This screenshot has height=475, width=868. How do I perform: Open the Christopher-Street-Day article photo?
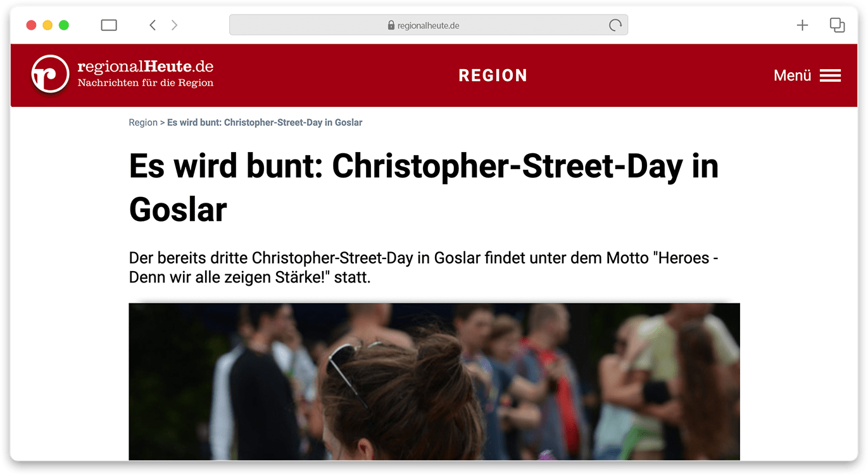click(x=434, y=381)
